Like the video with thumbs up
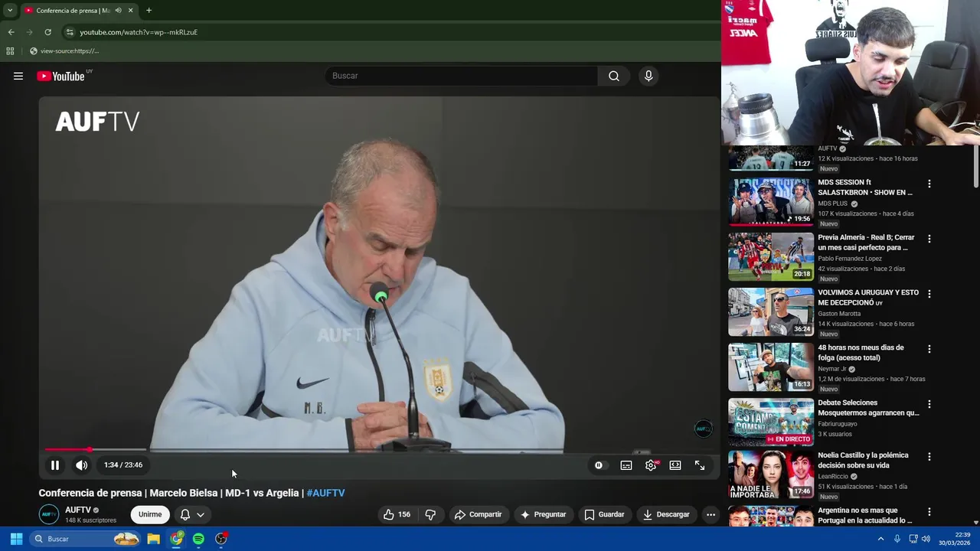This screenshot has height=551, width=980. coord(397,514)
